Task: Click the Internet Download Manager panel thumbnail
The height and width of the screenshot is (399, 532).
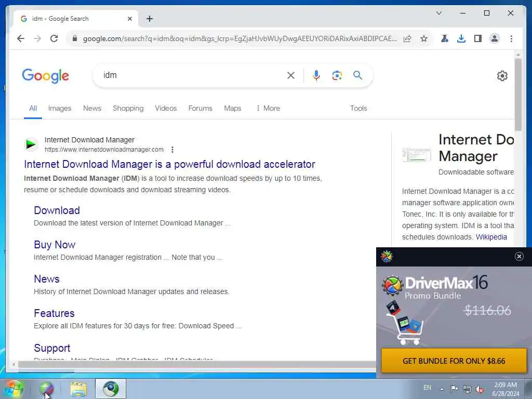Action: (417, 155)
